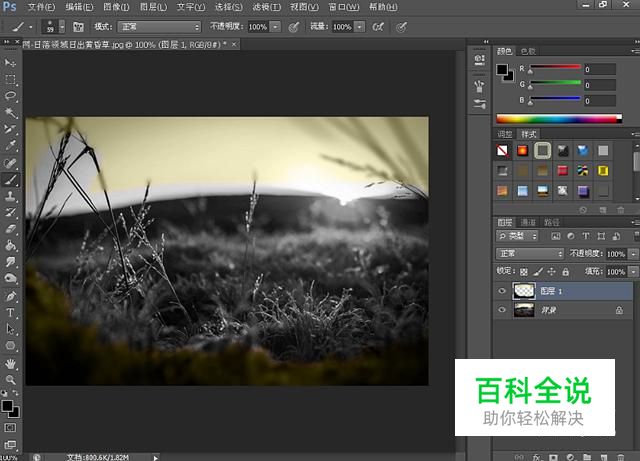The width and height of the screenshot is (640, 461).
Task: Toggle pixel layer filter
Action: pyautogui.click(x=556, y=236)
